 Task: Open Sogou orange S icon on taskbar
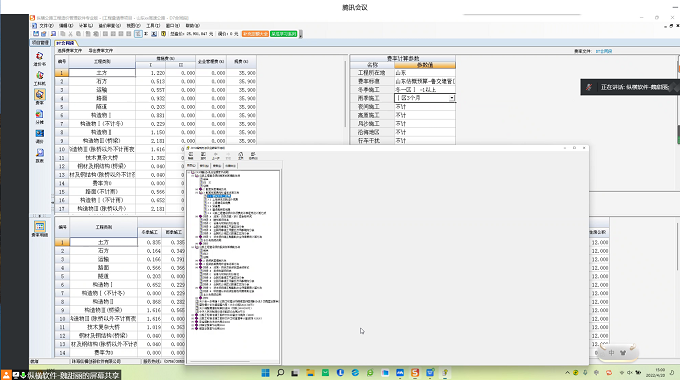(x=415, y=373)
